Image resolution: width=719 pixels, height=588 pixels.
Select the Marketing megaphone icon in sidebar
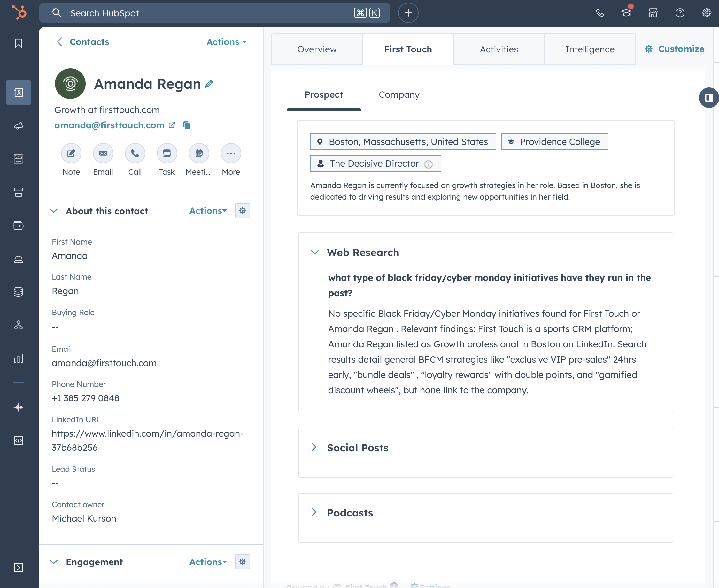[19, 126]
